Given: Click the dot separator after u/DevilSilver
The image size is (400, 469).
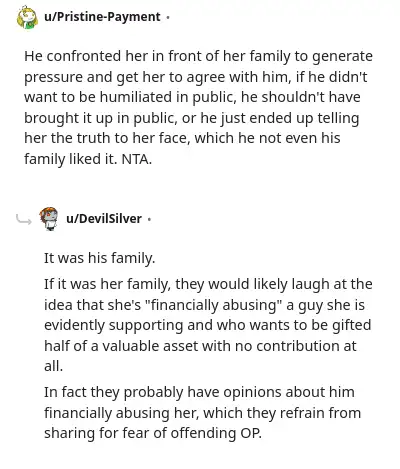Looking at the screenshot, I should pos(149,219).
